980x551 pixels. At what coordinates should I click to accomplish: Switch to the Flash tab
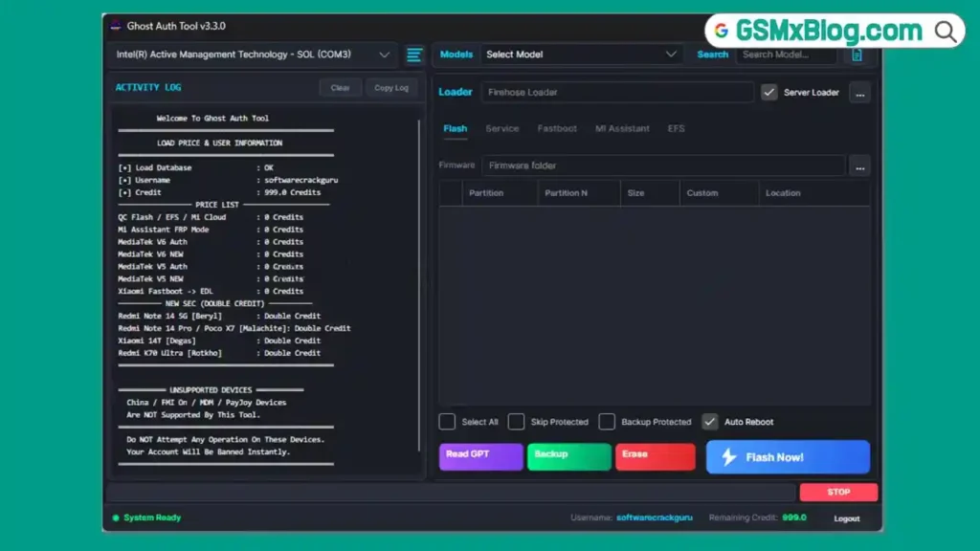(x=455, y=129)
